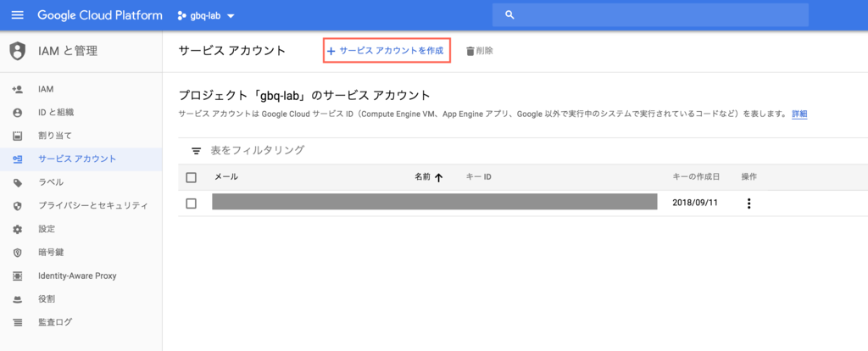
Task: Open the gbq-lab project selector dropdown
Action: point(206,16)
